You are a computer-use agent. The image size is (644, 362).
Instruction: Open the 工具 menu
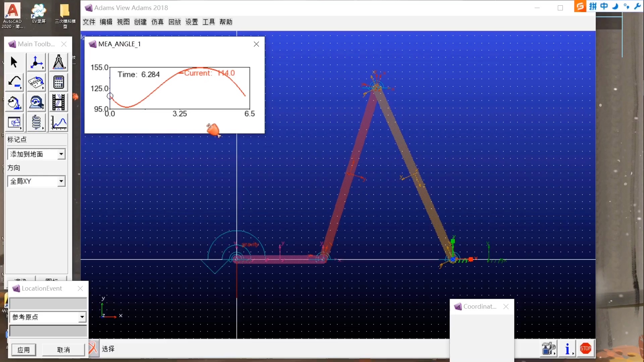point(209,22)
